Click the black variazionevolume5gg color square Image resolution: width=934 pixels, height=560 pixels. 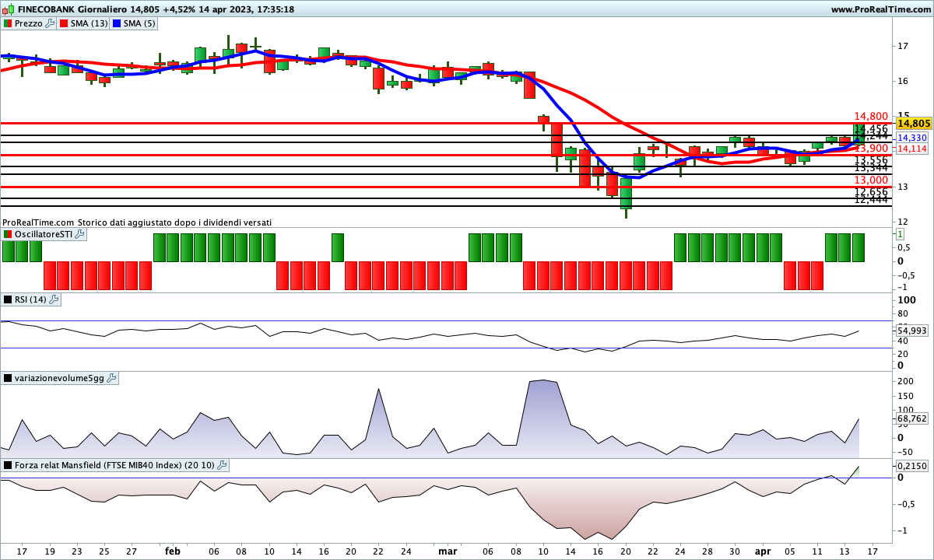click(x=8, y=378)
